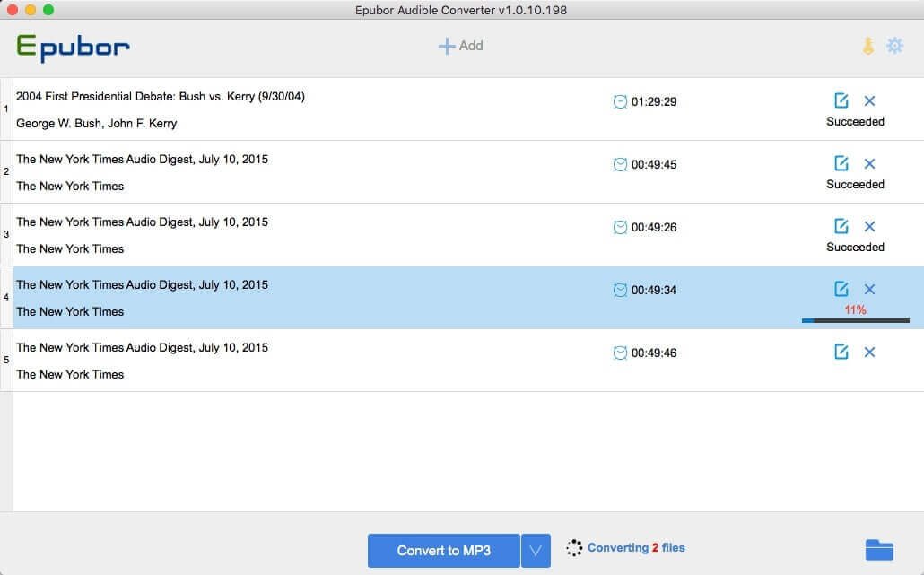Click the spinner beside Converting 2 files
Screen dimensions: 924x575
coord(574,548)
